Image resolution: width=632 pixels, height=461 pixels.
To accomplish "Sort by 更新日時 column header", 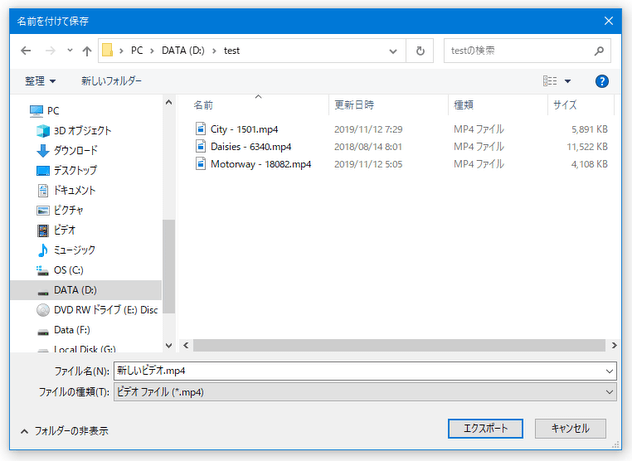I will click(x=354, y=105).
